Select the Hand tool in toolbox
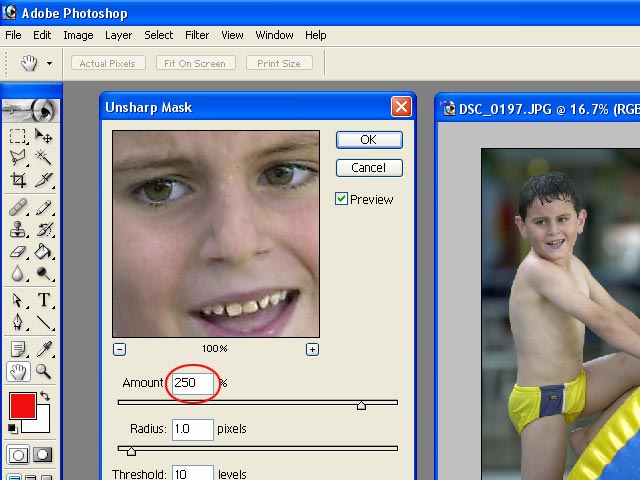 [18, 372]
